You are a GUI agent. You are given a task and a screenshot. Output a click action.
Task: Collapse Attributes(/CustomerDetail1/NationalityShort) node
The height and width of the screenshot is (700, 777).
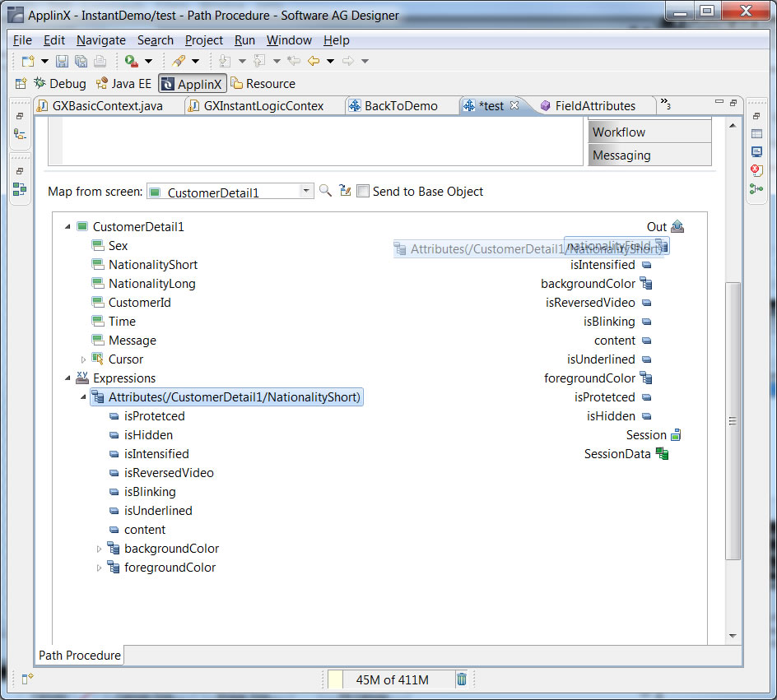point(83,397)
